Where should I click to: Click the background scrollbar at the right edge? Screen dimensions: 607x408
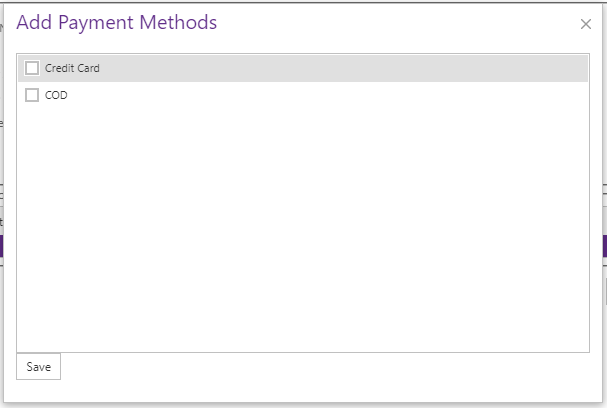click(x=605, y=291)
